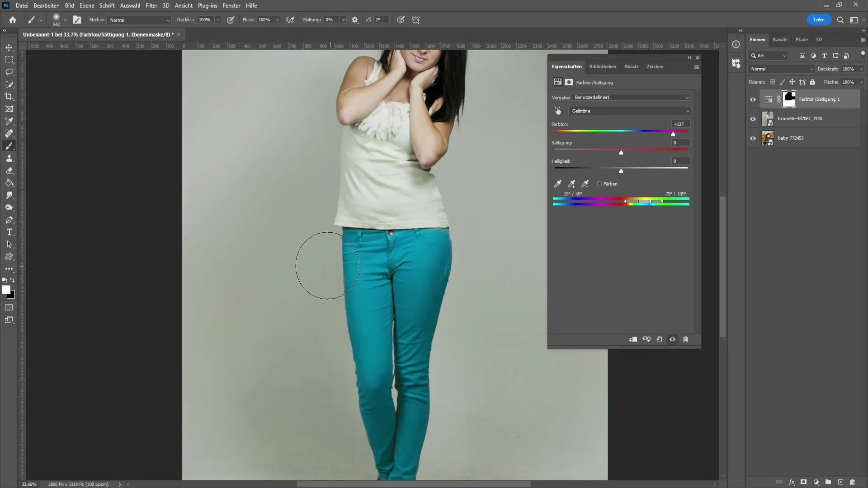This screenshot has height=488, width=868.
Task: Toggle visibility of brunette-487061_1920 layer
Action: [753, 118]
